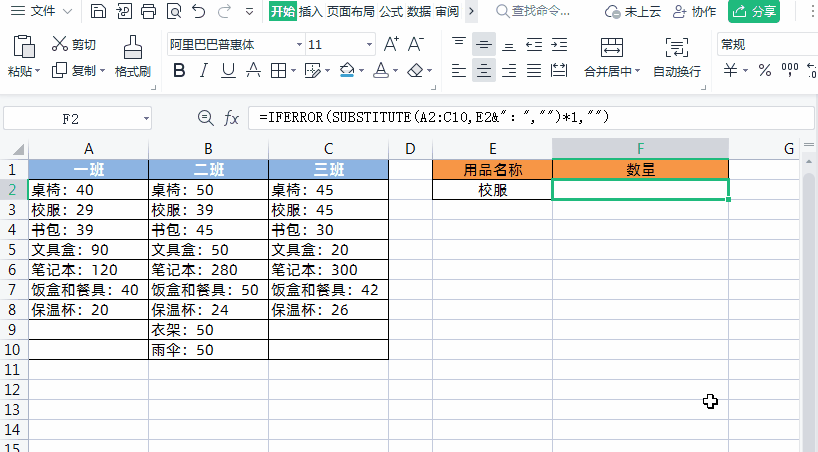Expand Merge and Center dropdown arrow

[637, 71]
